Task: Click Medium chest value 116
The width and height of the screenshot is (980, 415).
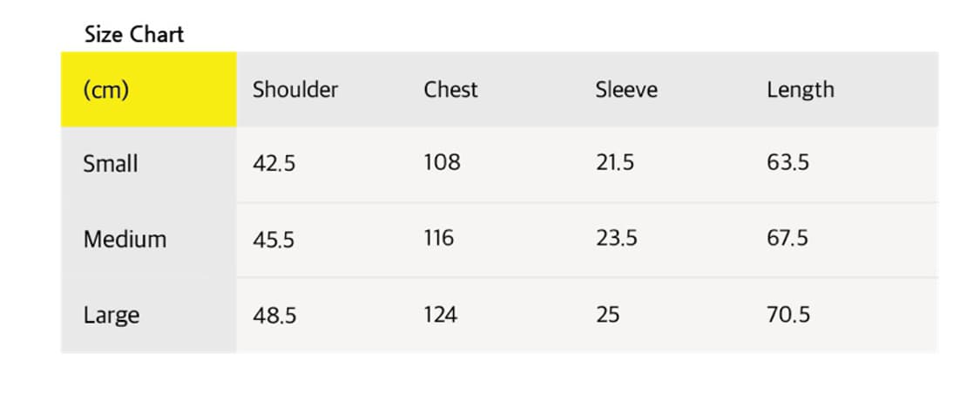Action: point(439,238)
